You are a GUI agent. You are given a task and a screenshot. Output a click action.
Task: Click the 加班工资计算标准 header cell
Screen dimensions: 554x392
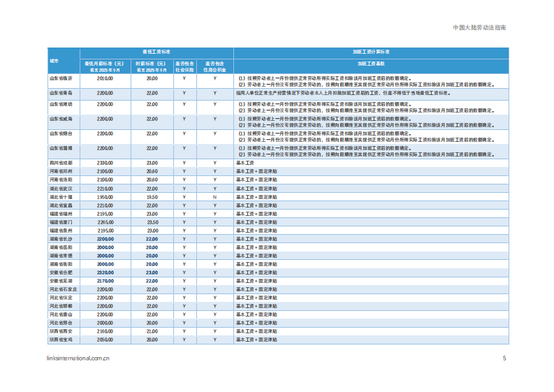(x=370, y=52)
